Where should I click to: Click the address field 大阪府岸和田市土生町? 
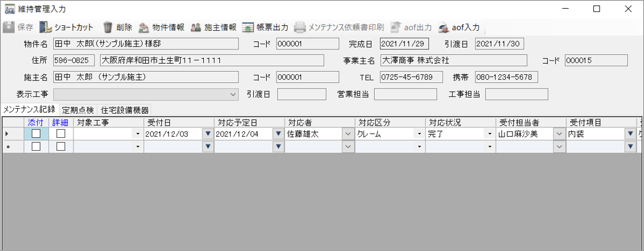[212, 61]
